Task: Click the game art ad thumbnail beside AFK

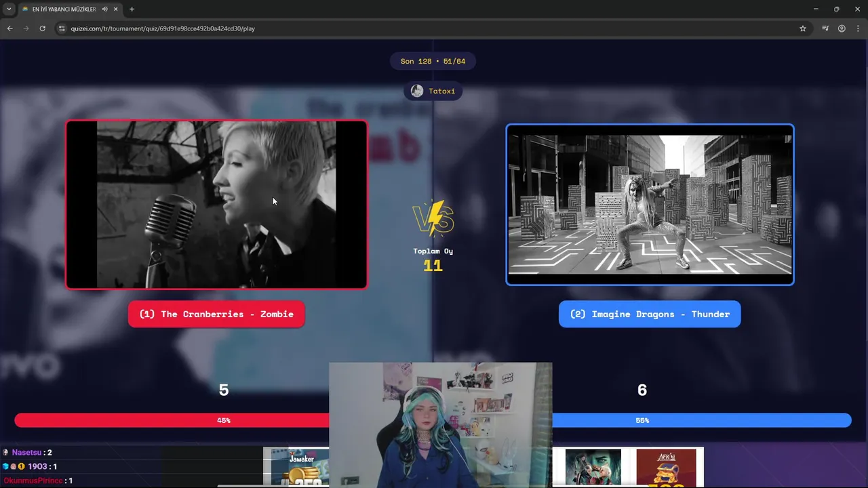Action: coord(593,468)
